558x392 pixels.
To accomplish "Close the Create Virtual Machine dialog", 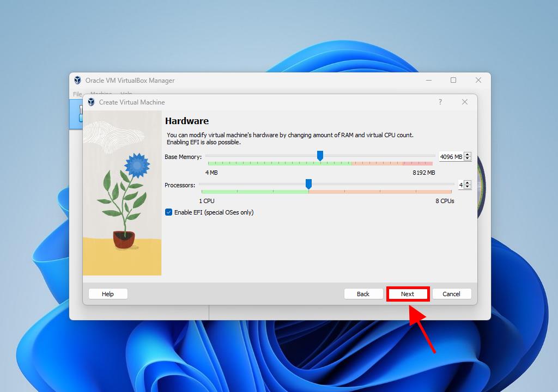I will pyautogui.click(x=465, y=102).
